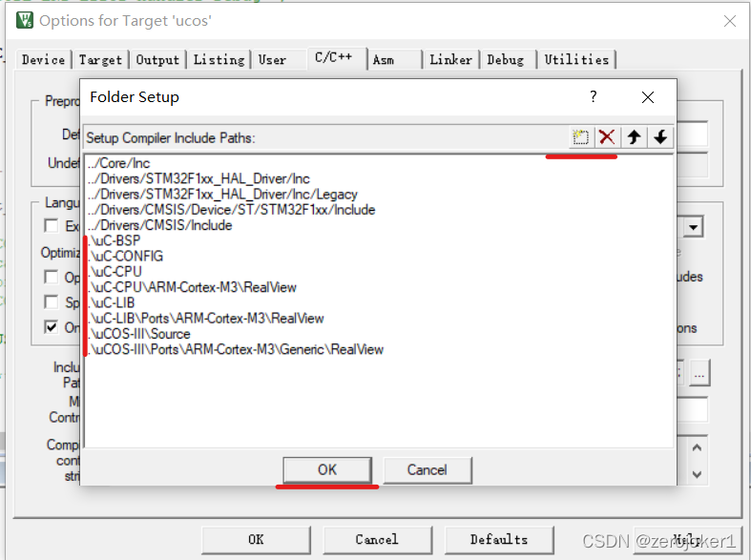Screen dimensions: 751x560
Task: Go to the Linker tab
Action: tap(450, 60)
